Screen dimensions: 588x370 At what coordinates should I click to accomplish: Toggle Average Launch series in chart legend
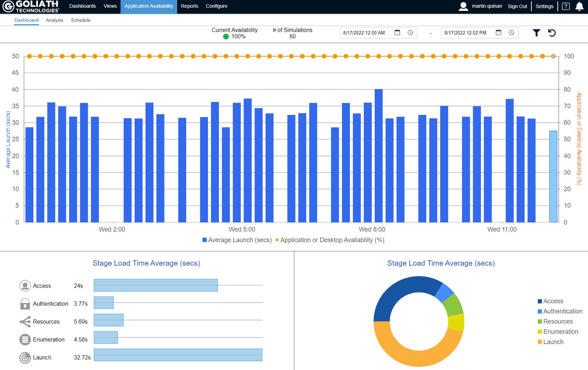[x=236, y=240]
